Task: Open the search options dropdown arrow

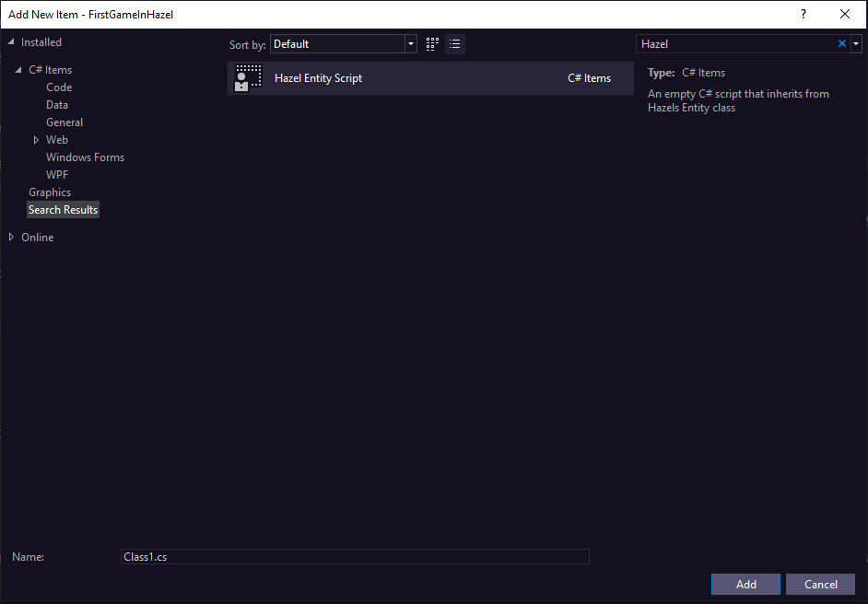Action: (856, 43)
